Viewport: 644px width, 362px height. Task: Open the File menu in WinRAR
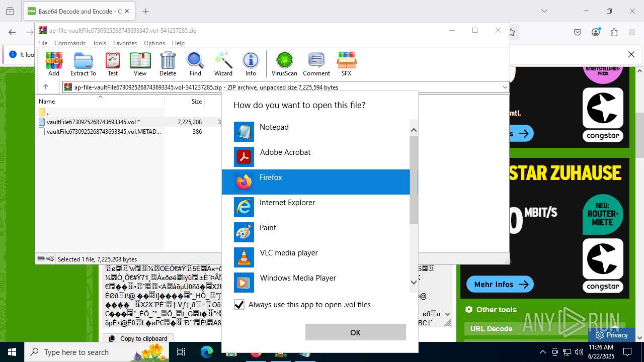coord(43,43)
